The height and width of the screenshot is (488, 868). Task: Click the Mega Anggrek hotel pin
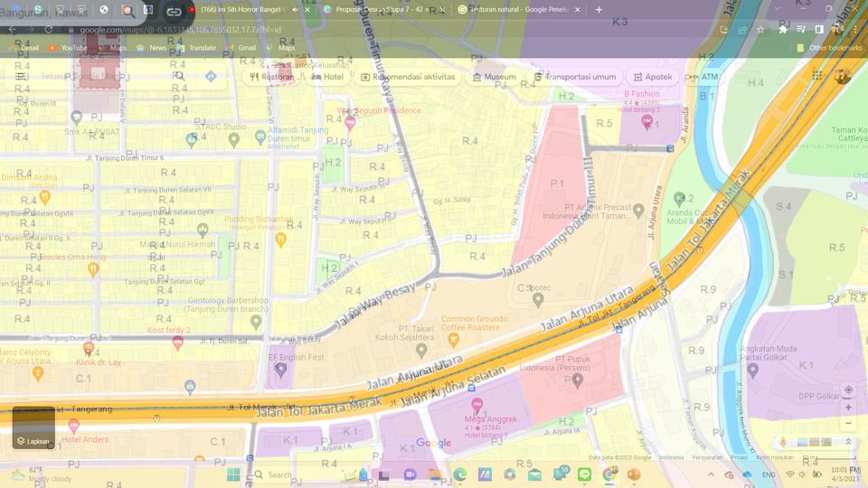[476, 405]
